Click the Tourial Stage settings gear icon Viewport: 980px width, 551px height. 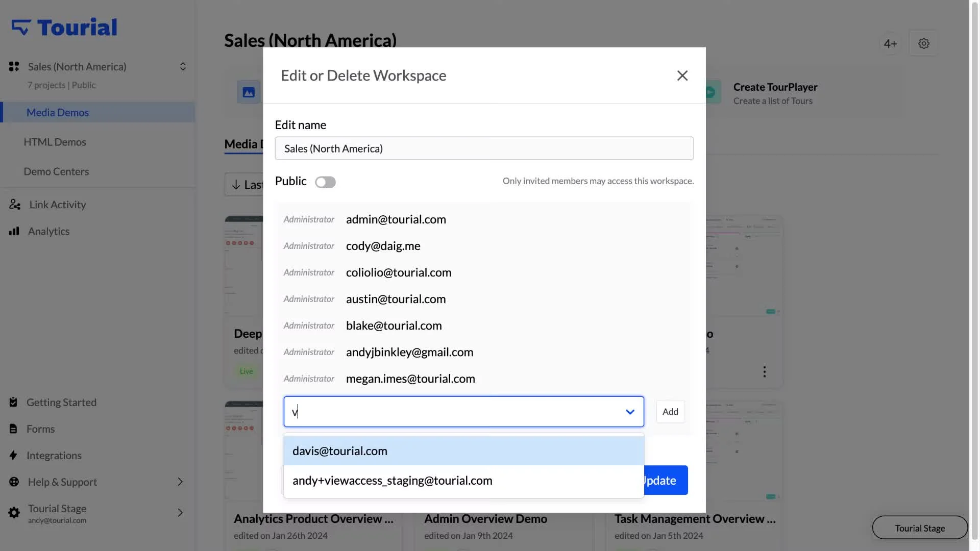coord(14,513)
